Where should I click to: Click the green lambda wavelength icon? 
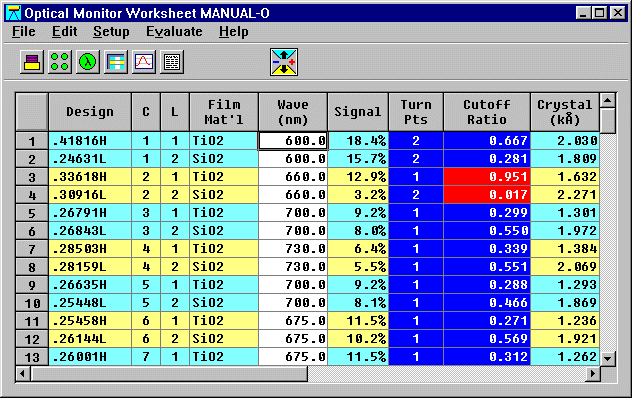coord(87,62)
